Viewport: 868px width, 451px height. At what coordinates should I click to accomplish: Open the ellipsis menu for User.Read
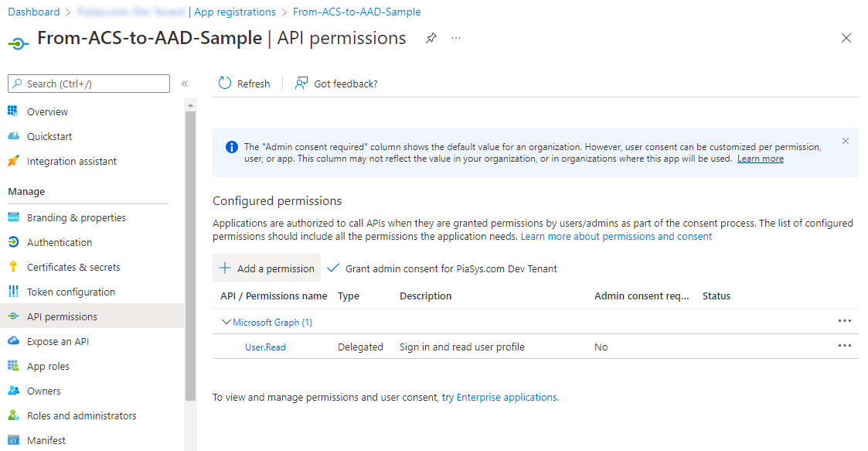[x=844, y=346]
